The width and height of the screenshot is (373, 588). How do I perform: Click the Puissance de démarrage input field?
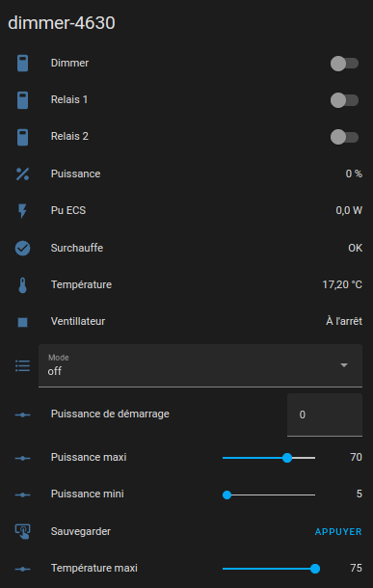(325, 414)
